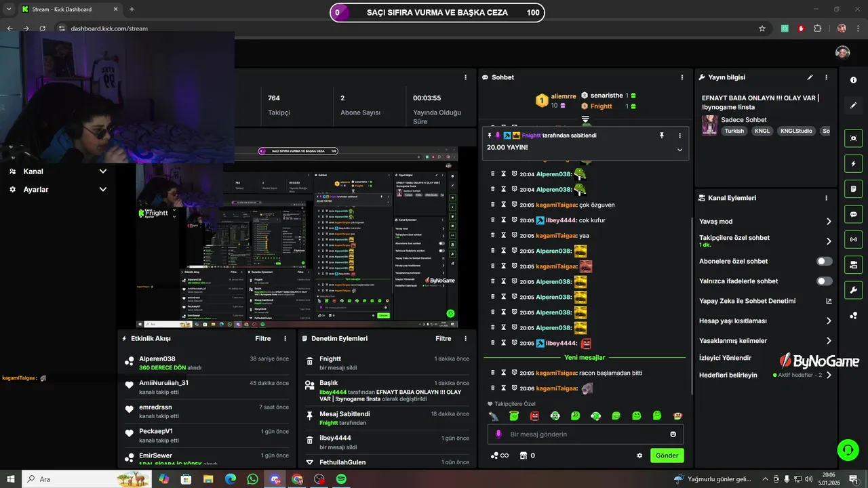Toggle the chat bubble widget sidebar icon
868x488 pixels.
click(x=853, y=214)
